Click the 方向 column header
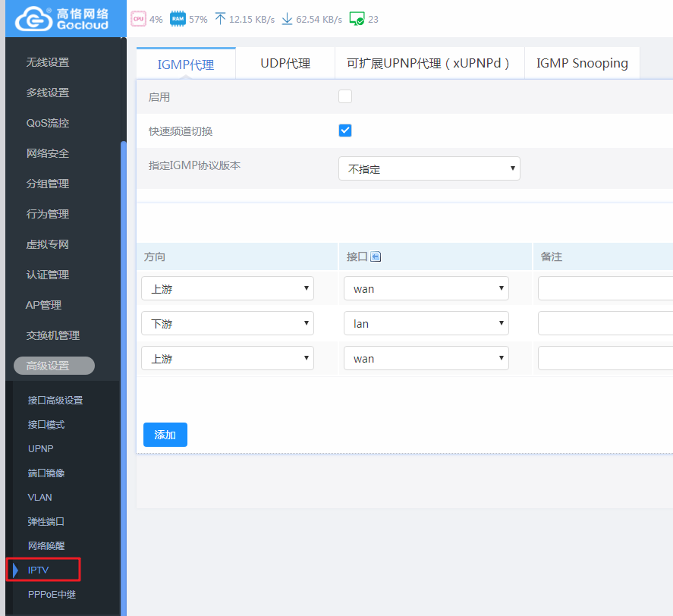Image resolution: width=673 pixels, height=616 pixels. [x=237, y=256]
